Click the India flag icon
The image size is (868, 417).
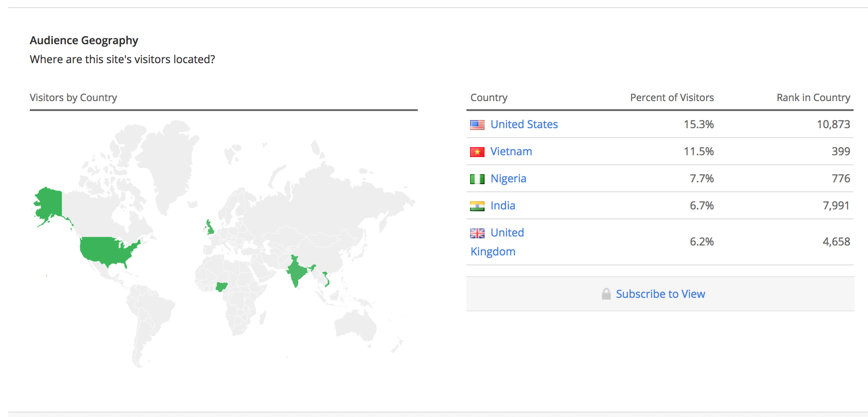477,206
